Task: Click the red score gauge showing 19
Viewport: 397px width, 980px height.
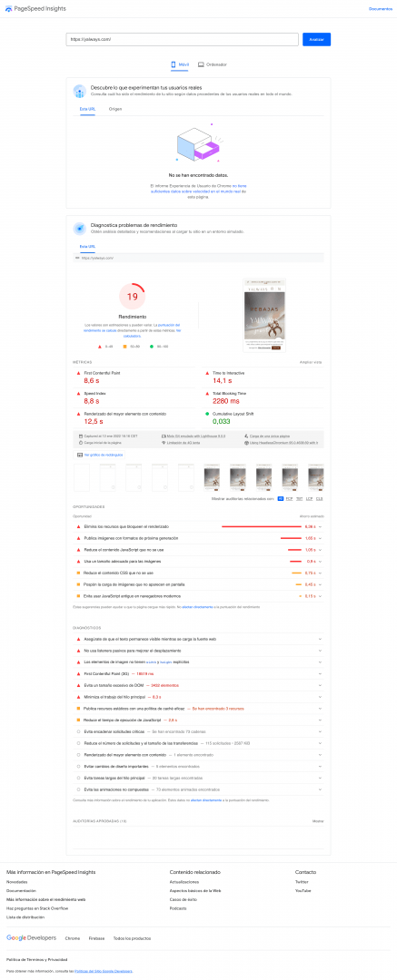Action: (x=132, y=297)
